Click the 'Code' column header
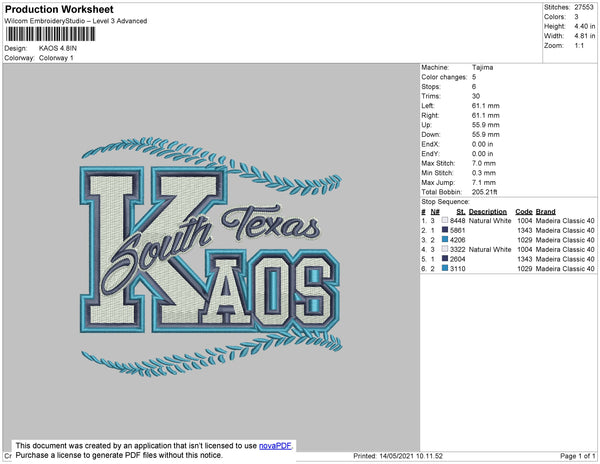 pyautogui.click(x=524, y=212)
